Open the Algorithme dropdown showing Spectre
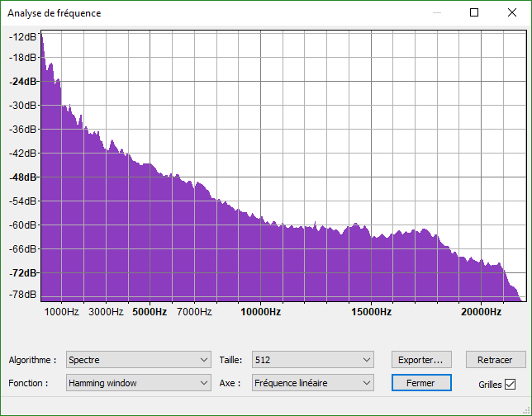The height and width of the screenshot is (416, 532). pyautogui.click(x=139, y=359)
